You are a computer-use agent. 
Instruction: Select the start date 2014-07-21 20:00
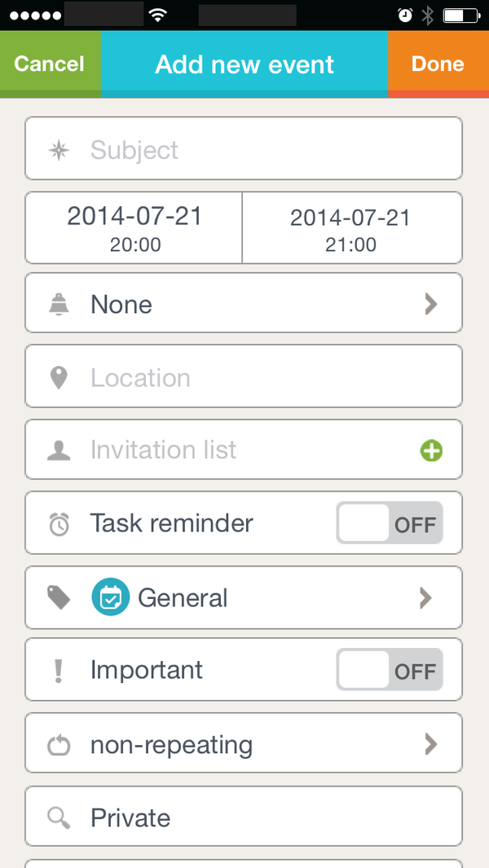coord(134,228)
